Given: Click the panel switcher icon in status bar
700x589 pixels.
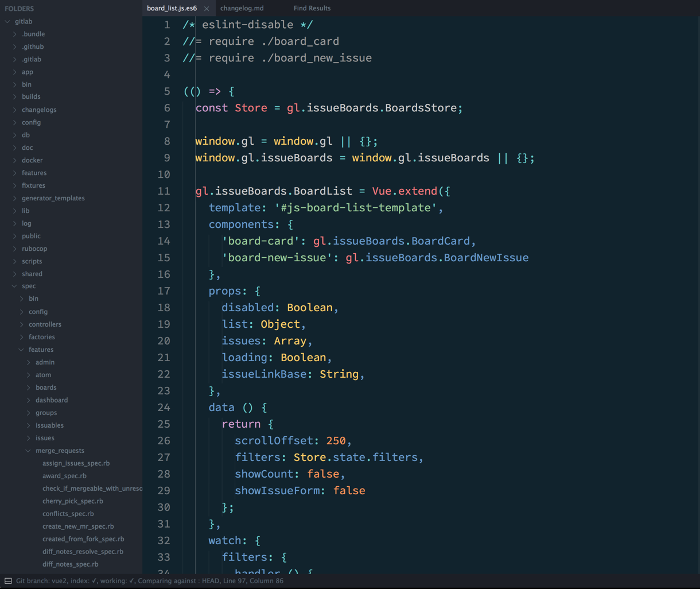Looking at the screenshot, I should click(8, 581).
